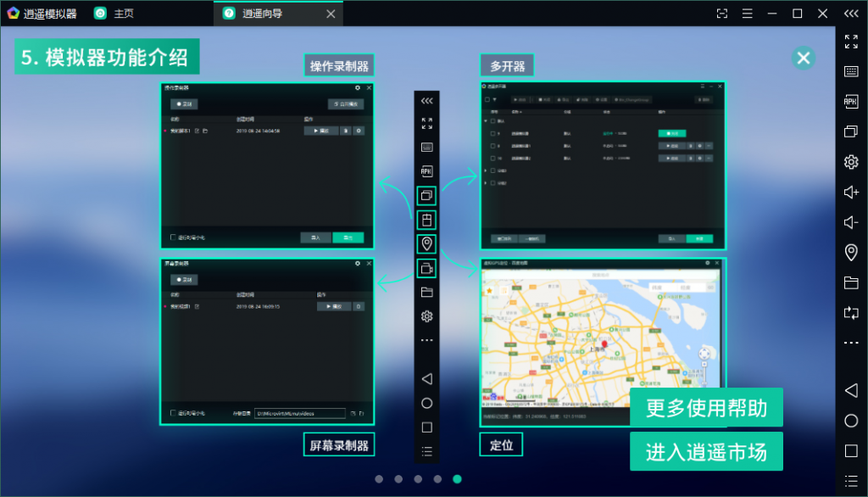868x497 pixels.
Task: Collapse the sidebar with title bar arrows
Action: (850, 14)
